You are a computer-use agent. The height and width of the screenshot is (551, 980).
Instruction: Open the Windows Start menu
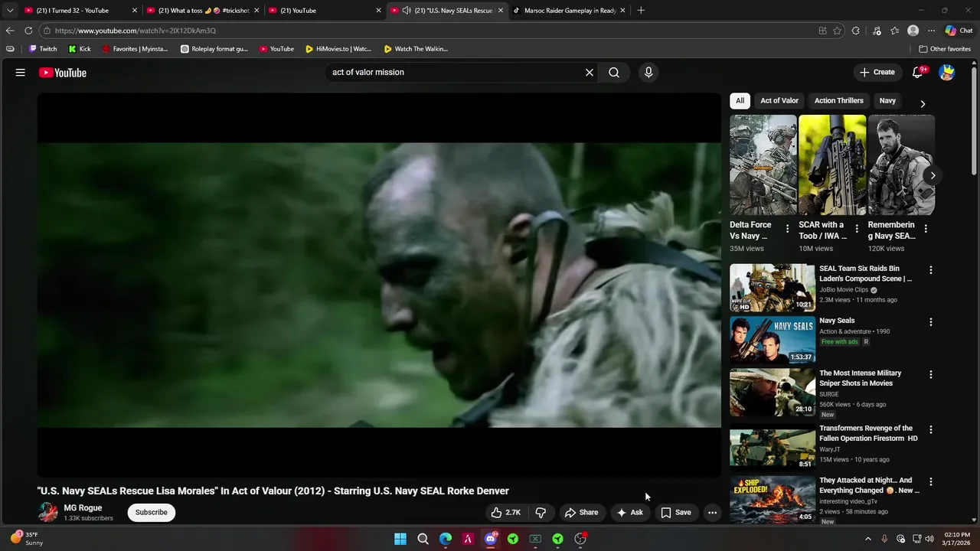[400, 539]
